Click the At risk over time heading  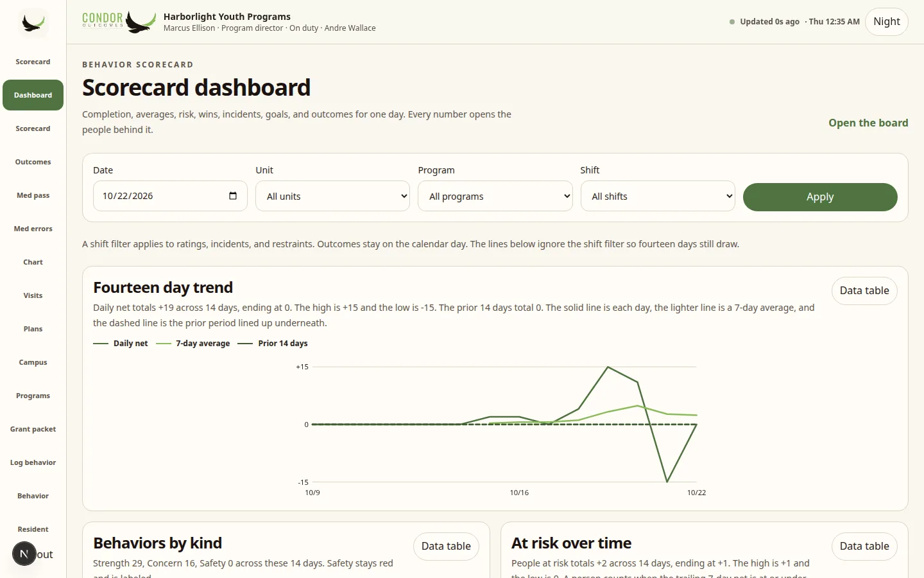click(x=571, y=543)
